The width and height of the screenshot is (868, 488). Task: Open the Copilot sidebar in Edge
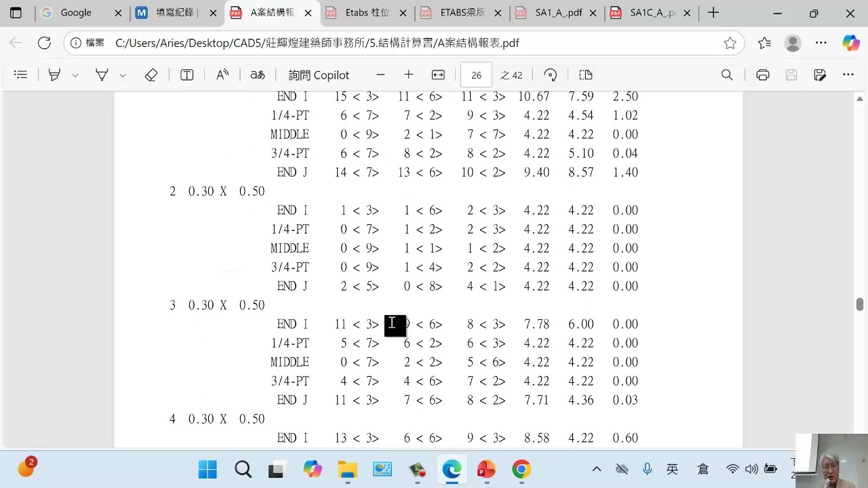tap(851, 43)
